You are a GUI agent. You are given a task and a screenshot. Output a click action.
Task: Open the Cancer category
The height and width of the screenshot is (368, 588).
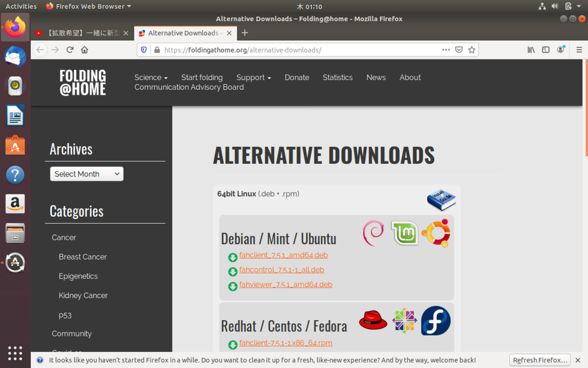click(64, 237)
